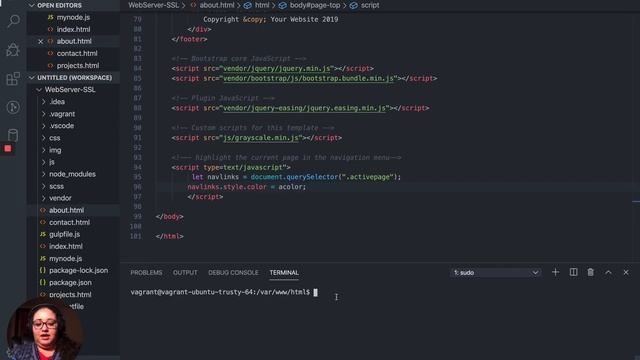Click html element in the breadcrumb

pyautogui.click(x=262, y=5)
